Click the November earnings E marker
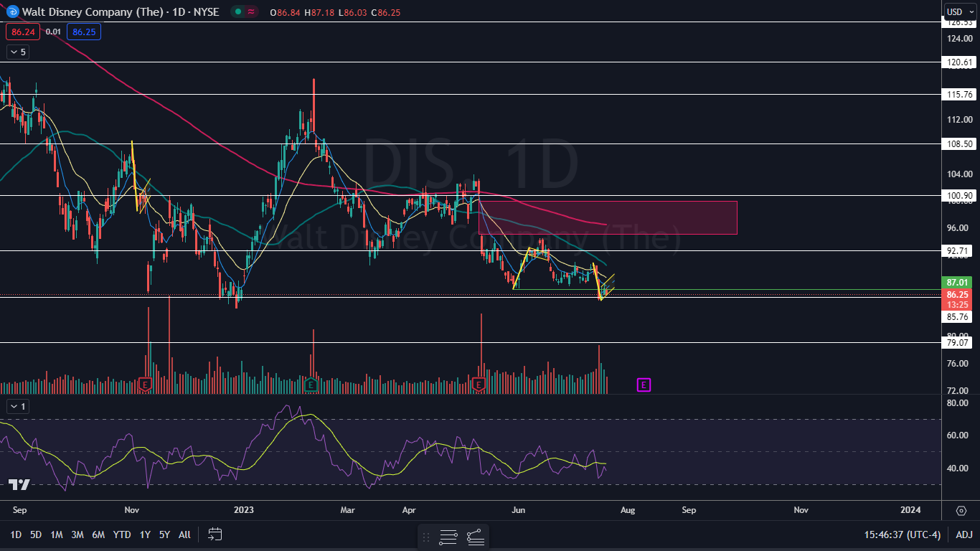This screenshot has width=980, height=551. (146, 385)
